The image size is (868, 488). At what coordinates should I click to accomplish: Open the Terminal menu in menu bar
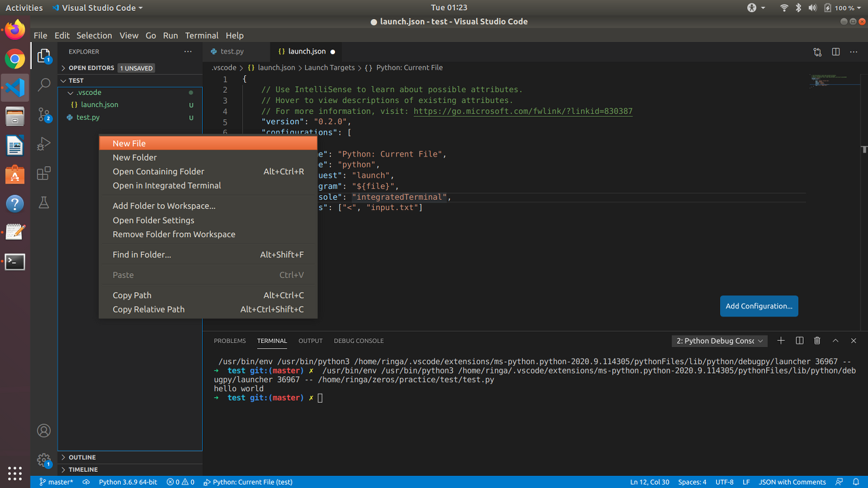(x=201, y=35)
